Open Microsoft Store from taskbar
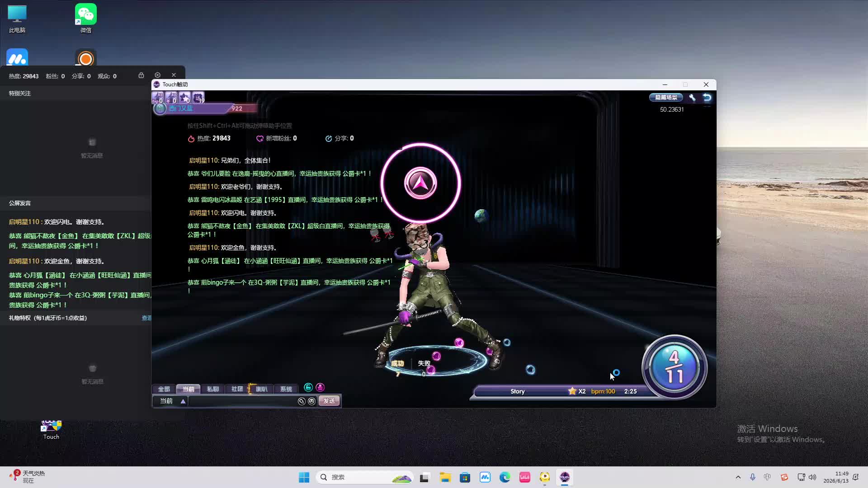This screenshot has height=488, width=868. (x=465, y=477)
